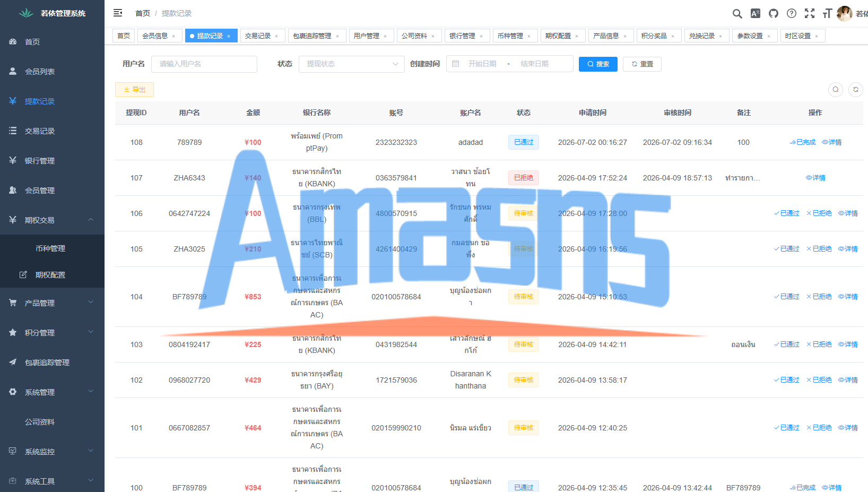Open the header search magnifier icon
This screenshot has width=868, height=492.
(737, 14)
